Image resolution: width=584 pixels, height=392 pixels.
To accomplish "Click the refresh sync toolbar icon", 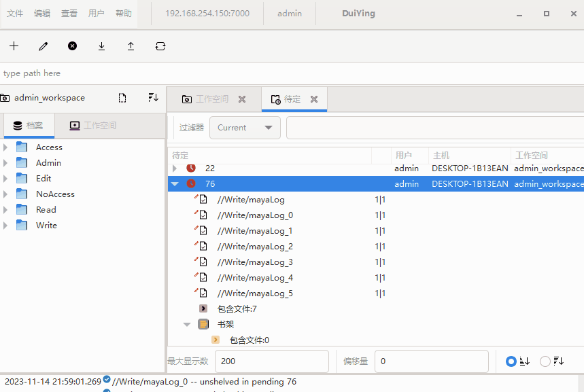I will 160,46.
